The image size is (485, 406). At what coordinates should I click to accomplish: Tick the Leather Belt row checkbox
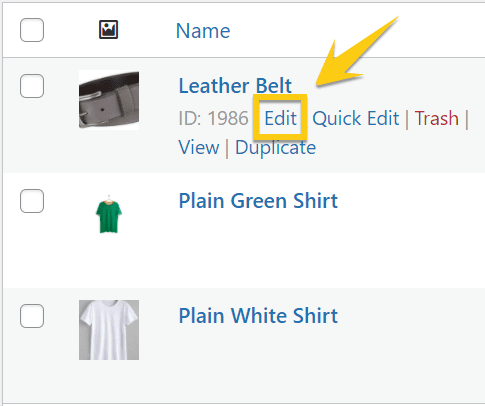(x=32, y=86)
